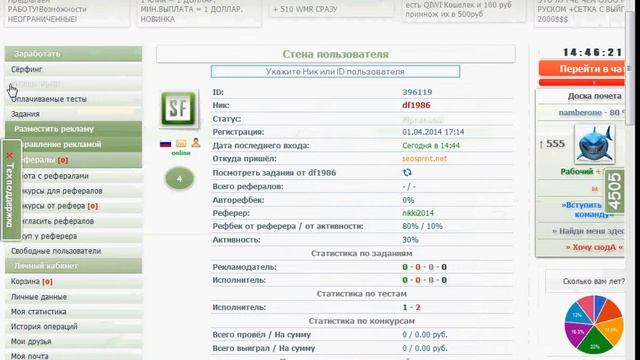The height and width of the screenshot is (360, 640).
Task: Click the online status label
Action: coord(181,153)
